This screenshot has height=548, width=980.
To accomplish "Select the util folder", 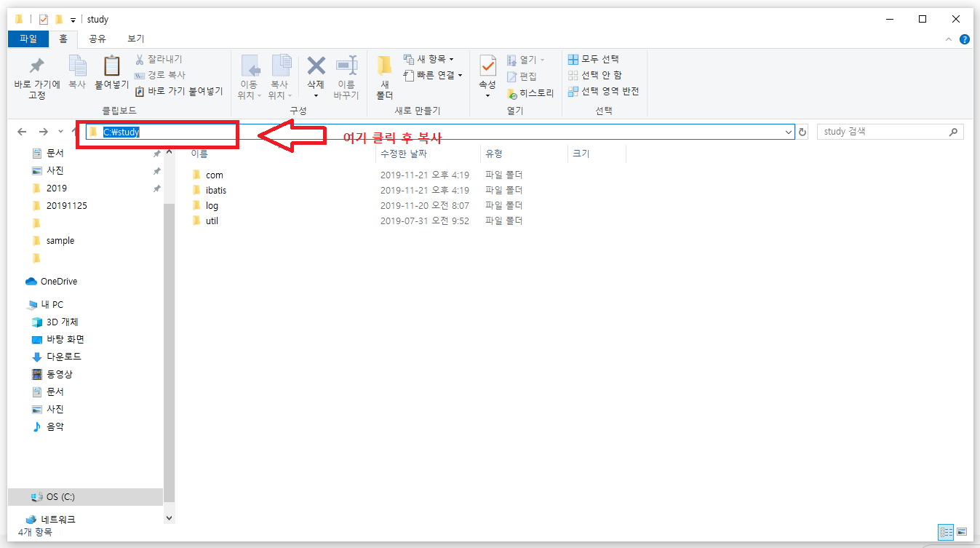I will [205, 221].
